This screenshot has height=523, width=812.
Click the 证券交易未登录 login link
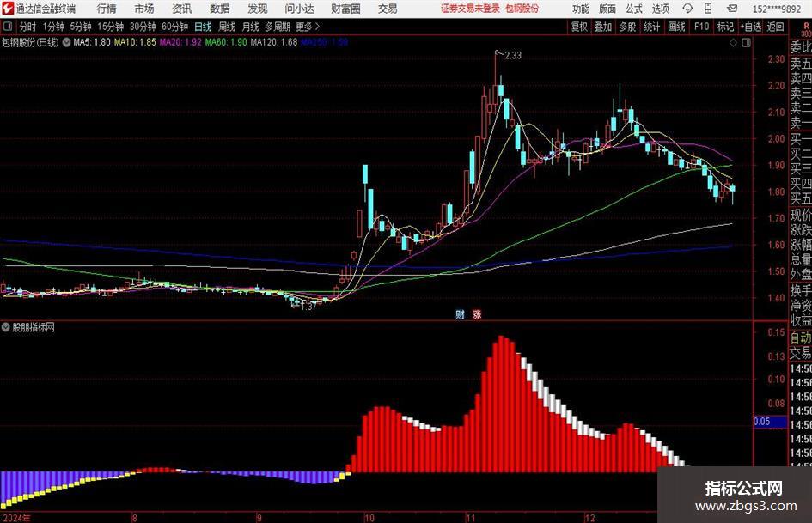[x=470, y=9]
